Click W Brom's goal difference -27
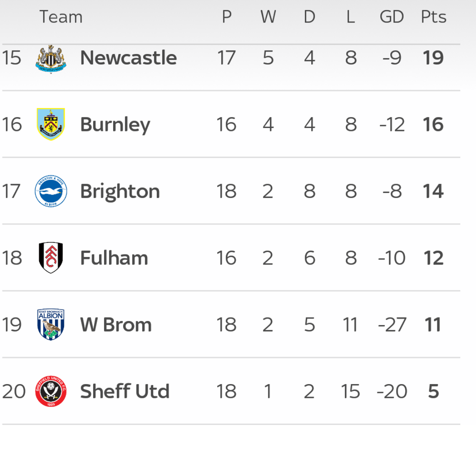476x449 pixels. (x=392, y=325)
